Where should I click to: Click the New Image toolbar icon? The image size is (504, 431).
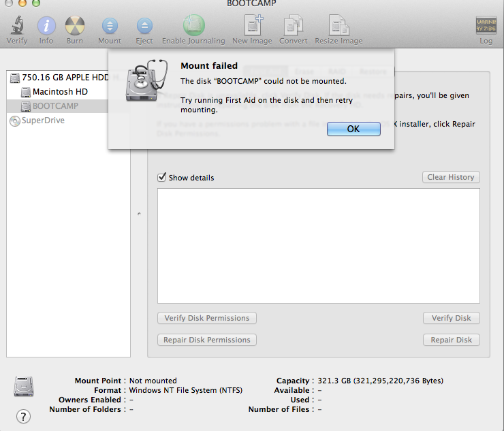point(253,25)
